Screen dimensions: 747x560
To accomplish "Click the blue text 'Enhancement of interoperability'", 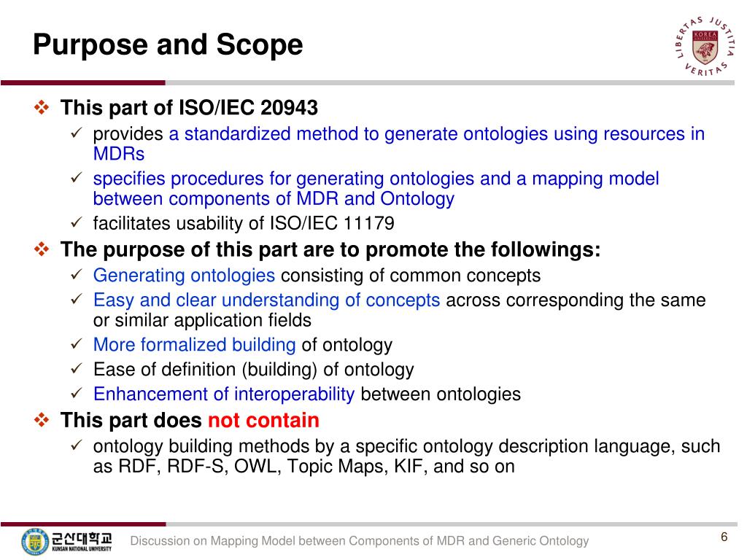I will pyautogui.click(x=224, y=394).
